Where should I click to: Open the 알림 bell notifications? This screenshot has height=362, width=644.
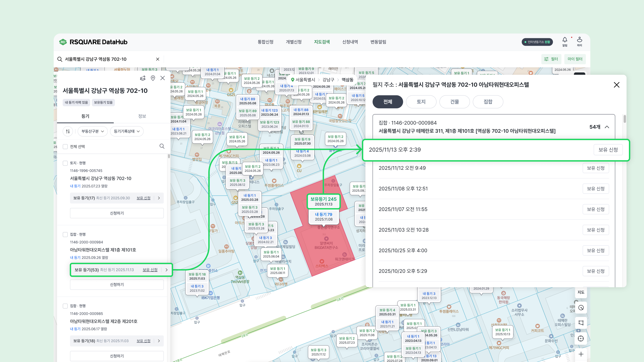click(x=565, y=40)
